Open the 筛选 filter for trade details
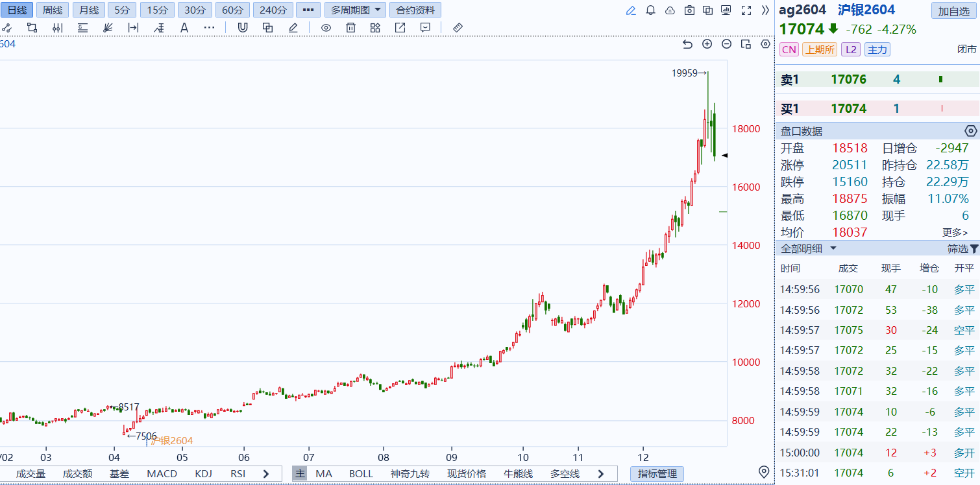 (962, 248)
